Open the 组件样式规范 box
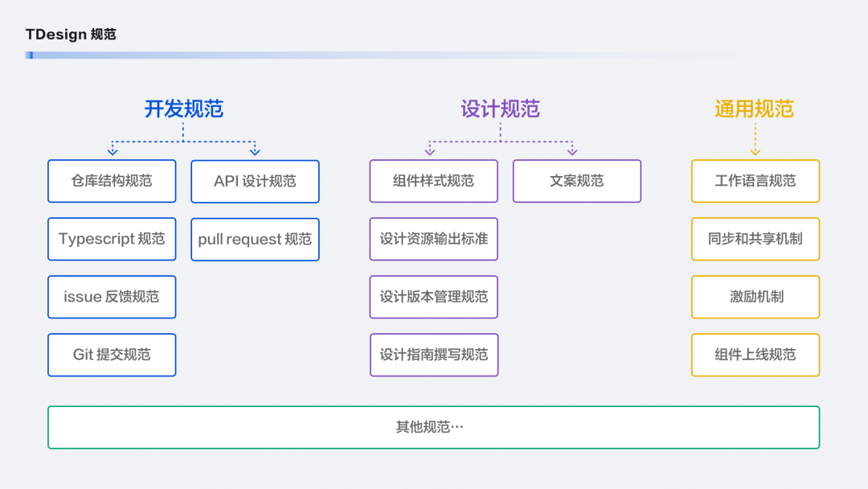 click(x=434, y=181)
